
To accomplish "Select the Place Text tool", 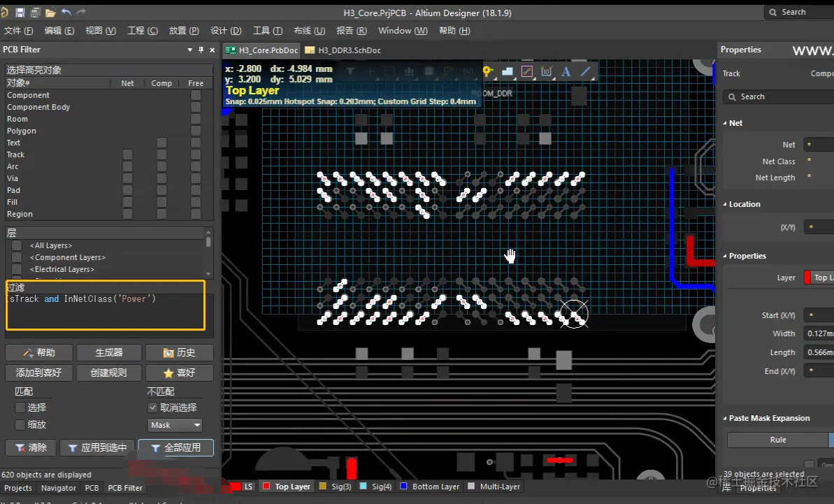I will (x=565, y=70).
